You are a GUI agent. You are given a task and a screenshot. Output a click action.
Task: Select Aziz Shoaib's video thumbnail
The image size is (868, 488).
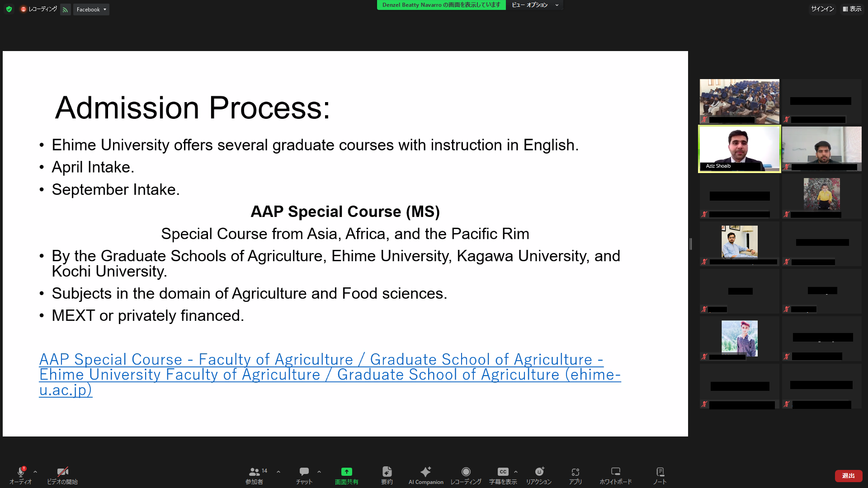[x=739, y=149]
